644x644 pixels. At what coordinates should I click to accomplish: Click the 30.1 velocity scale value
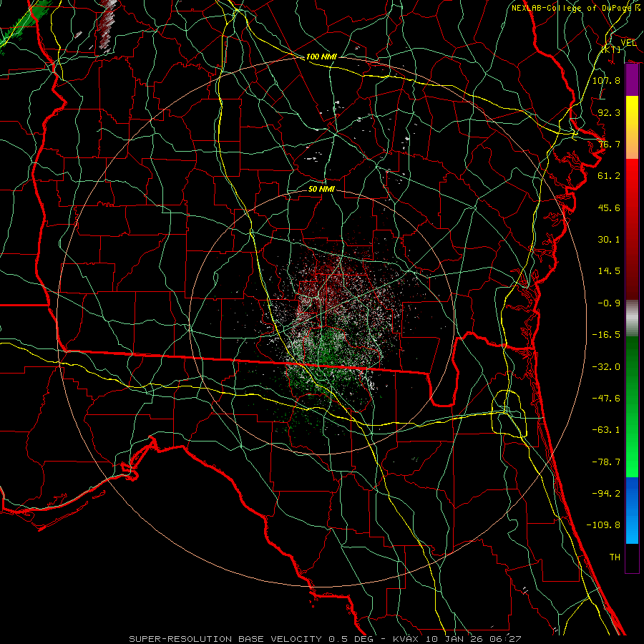(x=609, y=240)
